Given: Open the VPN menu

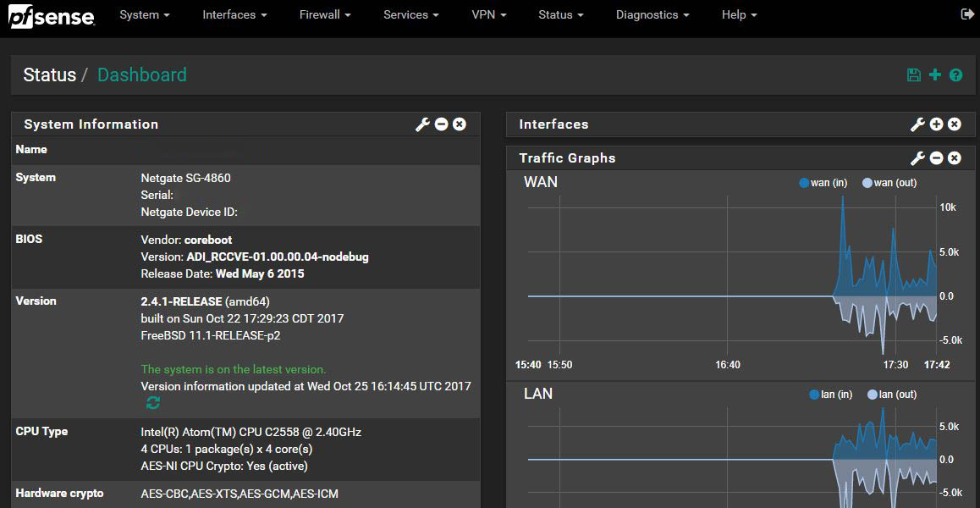Looking at the screenshot, I should (x=489, y=14).
